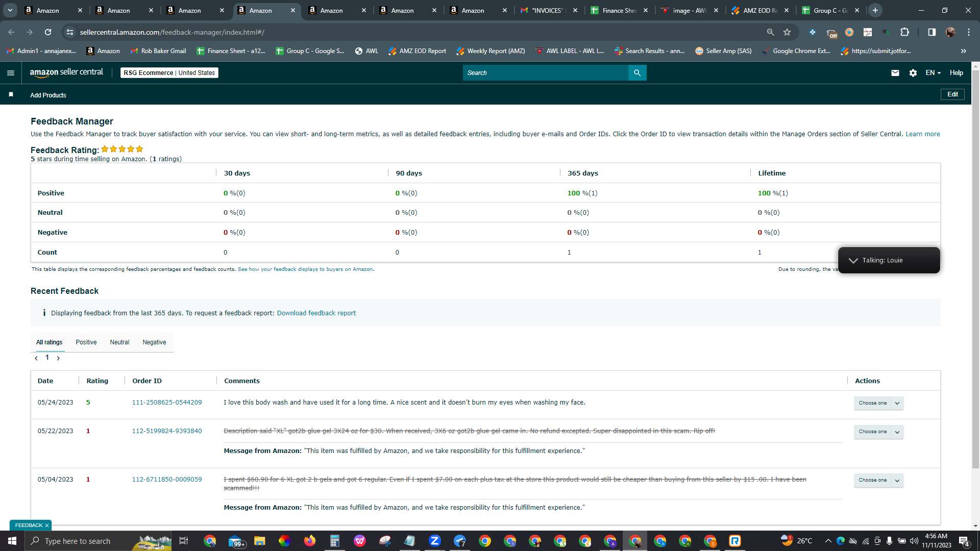
Task: Click the zoom magnifier icon in address bar
Action: [x=770, y=32]
